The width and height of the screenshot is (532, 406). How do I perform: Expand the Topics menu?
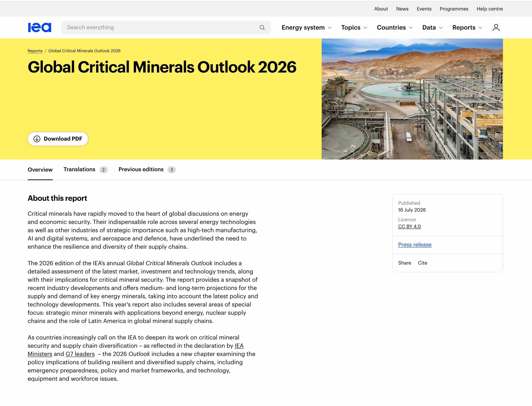[x=354, y=28]
